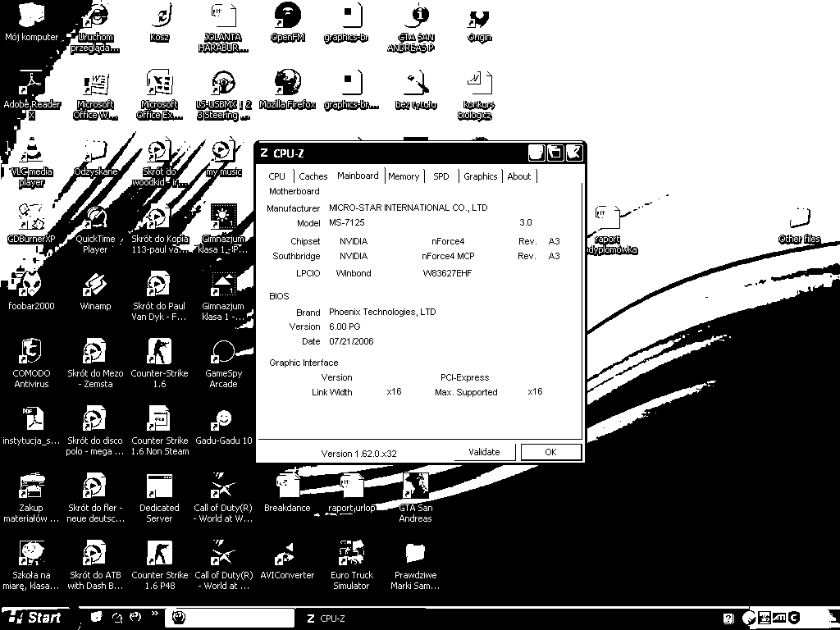This screenshot has height=630, width=840.
Task: Open the Mozilla Firefox desktop icon
Action: 287,84
